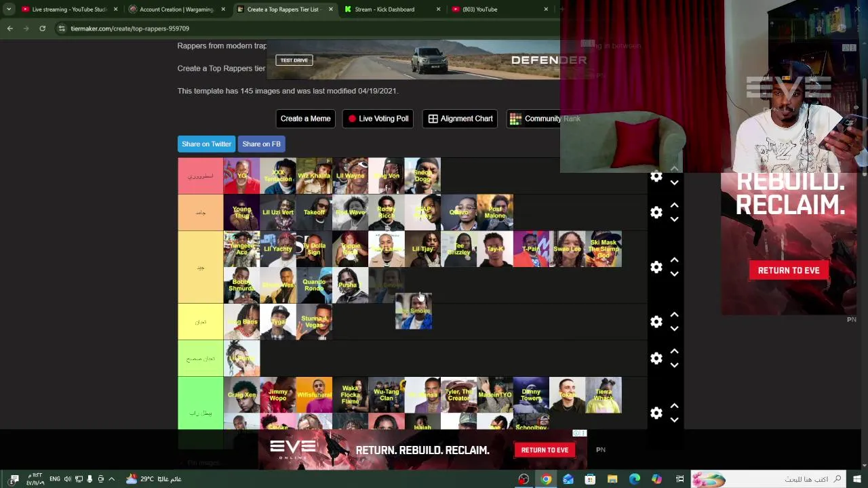Viewport: 868px width, 488px height.
Task: Move the Craig Xen tier up
Action: [x=674, y=406]
